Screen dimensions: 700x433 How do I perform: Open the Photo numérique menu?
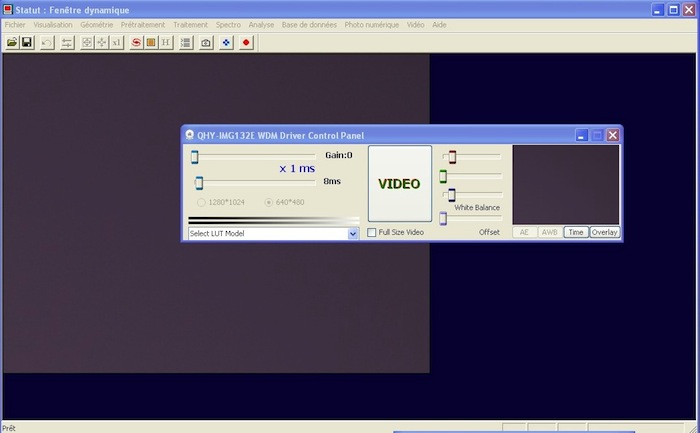(x=372, y=25)
